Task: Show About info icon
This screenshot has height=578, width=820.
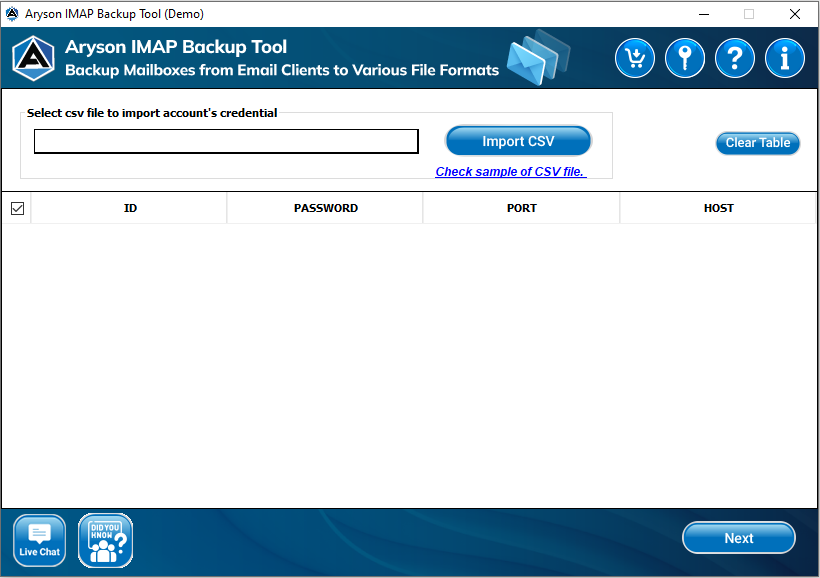Action: (784, 58)
